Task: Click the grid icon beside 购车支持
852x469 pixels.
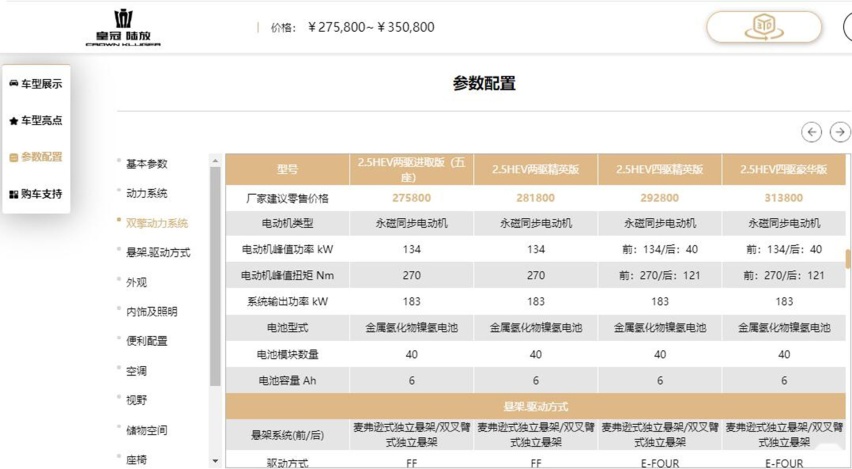Action: click(14, 194)
